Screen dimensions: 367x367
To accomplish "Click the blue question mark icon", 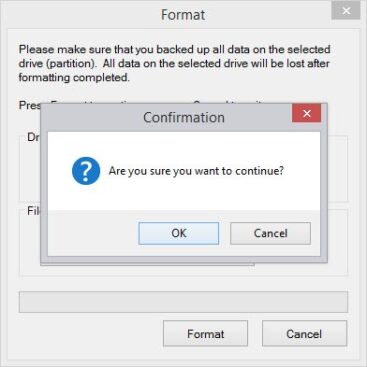I will (x=86, y=171).
